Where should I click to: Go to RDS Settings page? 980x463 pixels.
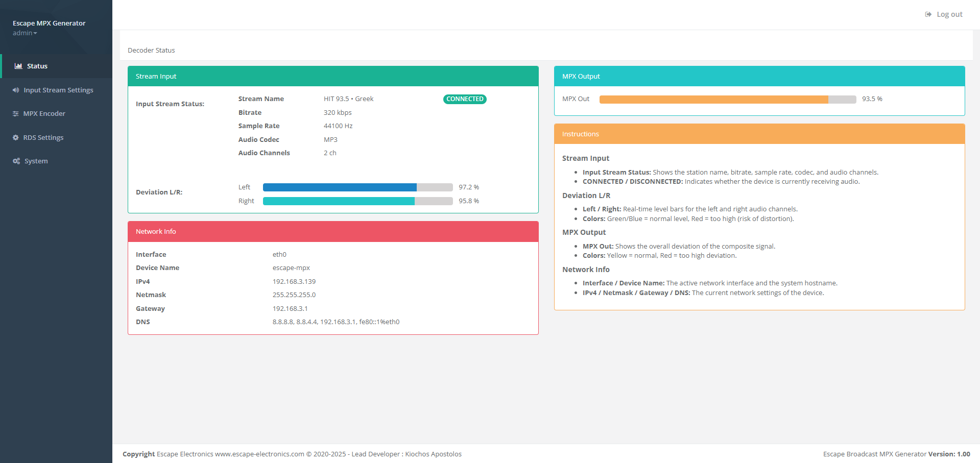(x=43, y=137)
